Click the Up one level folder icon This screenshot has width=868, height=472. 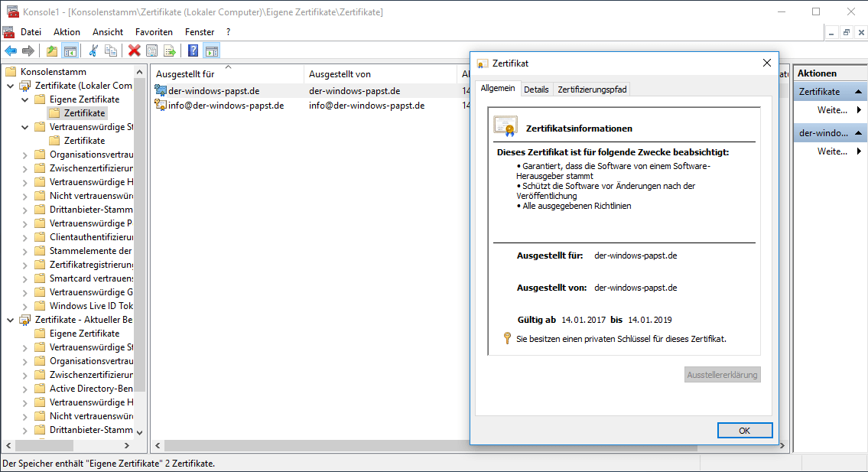[51, 50]
